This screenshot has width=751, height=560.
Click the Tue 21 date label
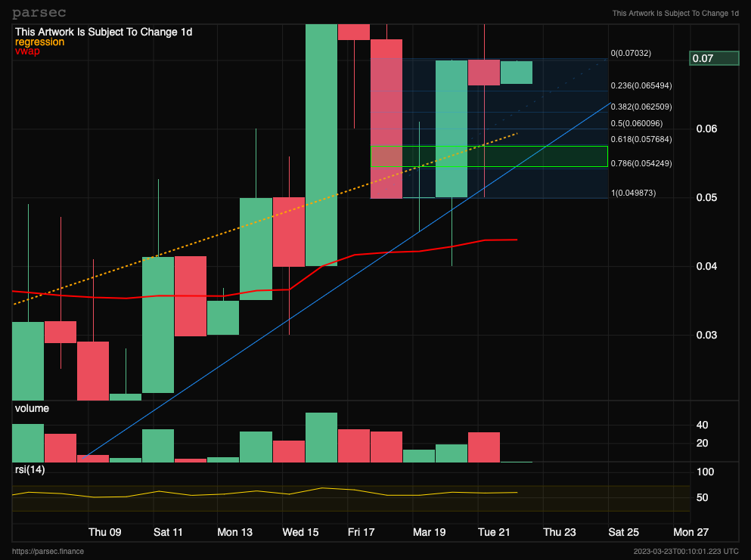tap(494, 532)
